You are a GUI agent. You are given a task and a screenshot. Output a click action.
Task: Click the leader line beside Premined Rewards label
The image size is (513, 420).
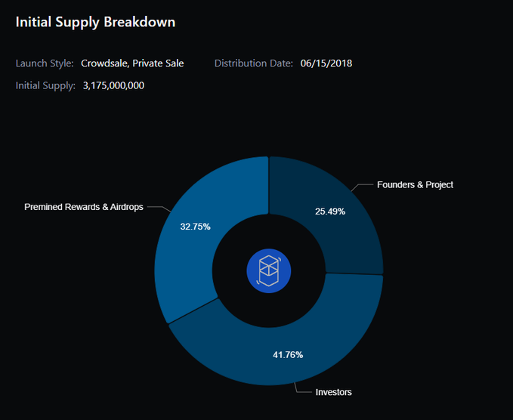[156, 207]
